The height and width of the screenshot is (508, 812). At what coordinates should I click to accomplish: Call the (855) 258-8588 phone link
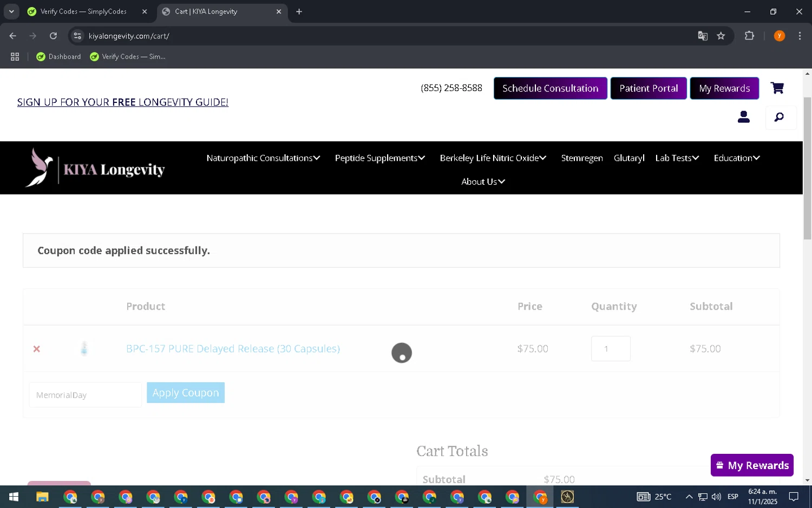point(451,88)
